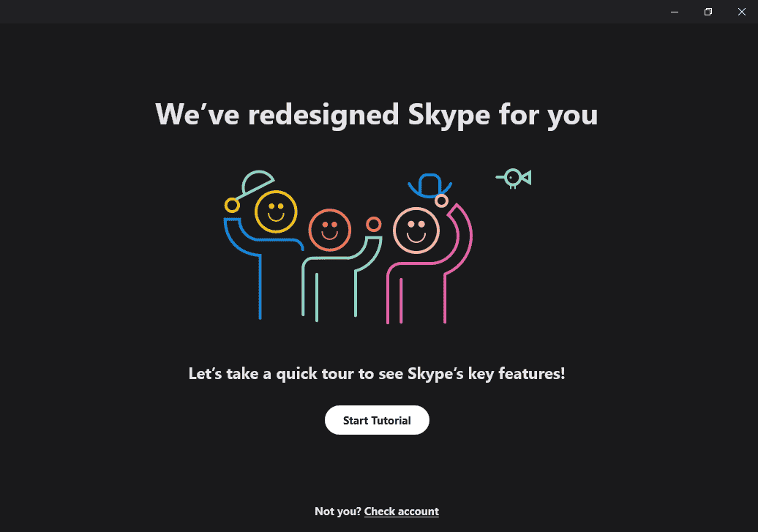
Task: Click the orange smiley face figure
Action: pyautogui.click(x=330, y=231)
